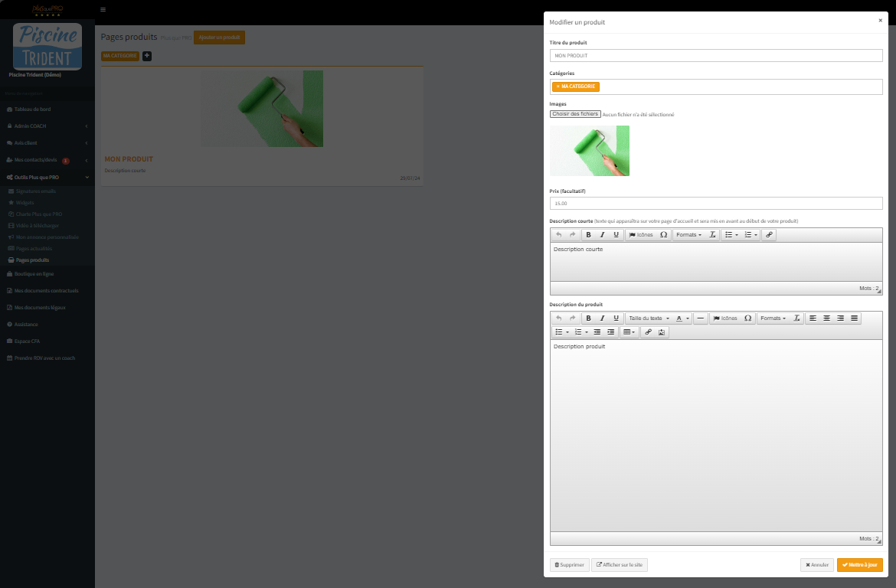The width and height of the screenshot is (896, 588).
Task: Insert horizontal line in product description
Action: tap(701, 318)
